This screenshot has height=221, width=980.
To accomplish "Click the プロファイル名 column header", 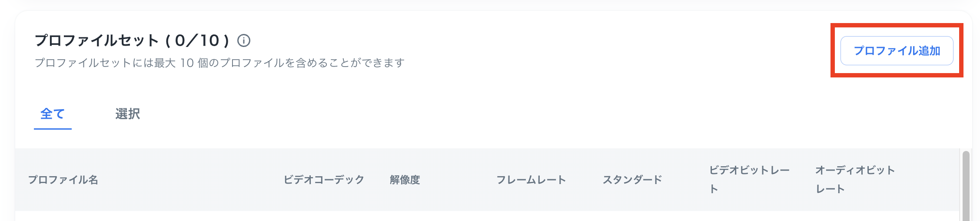I will click(x=63, y=180).
